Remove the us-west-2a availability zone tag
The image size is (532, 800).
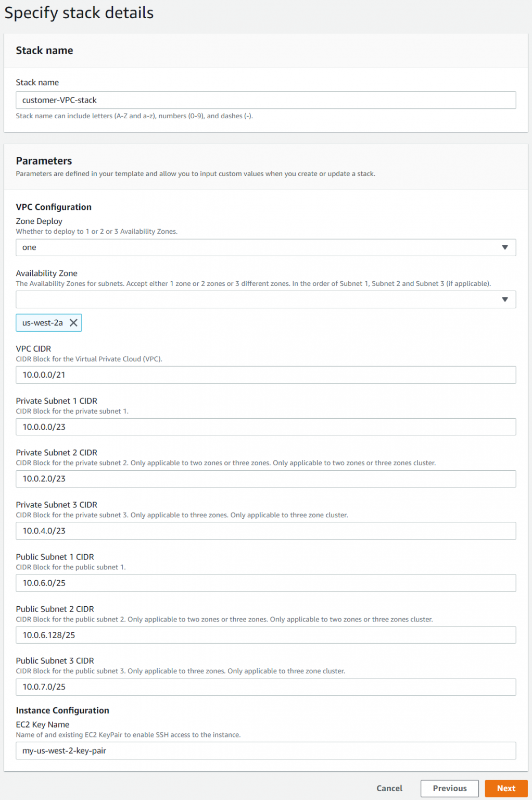[73, 322]
